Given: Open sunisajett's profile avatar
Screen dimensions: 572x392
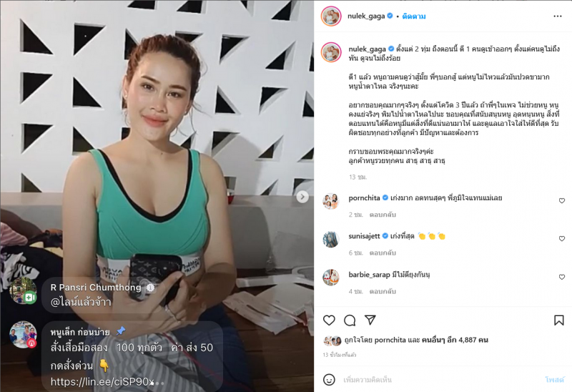Looking at the screenshot, I should click(331, 240).
